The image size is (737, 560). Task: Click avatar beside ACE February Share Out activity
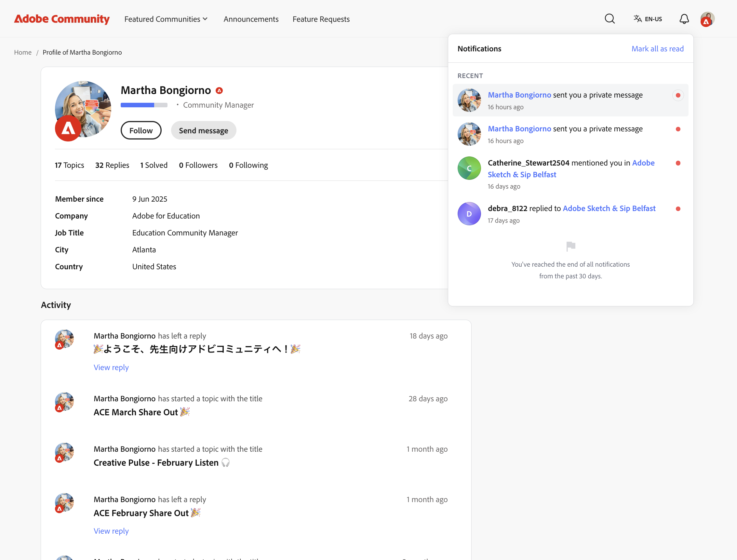[x=64, y=503]
